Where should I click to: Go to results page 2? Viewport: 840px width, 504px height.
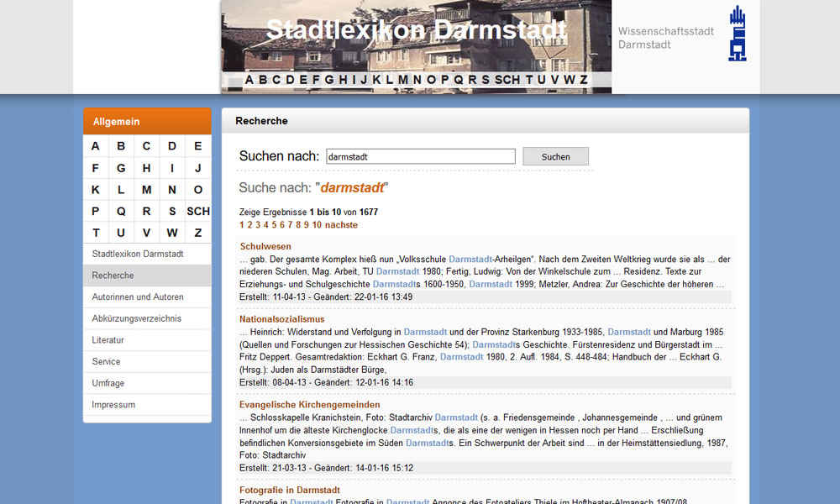250,225
